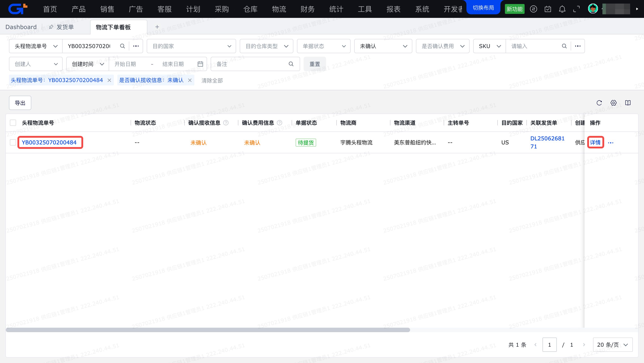Expand 头程物流单号 search type dropdown
This screenshot has height=363, width=644.
36,46
